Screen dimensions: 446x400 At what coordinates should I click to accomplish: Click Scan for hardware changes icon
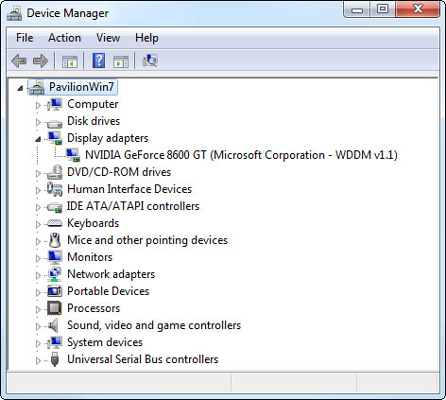(150, 60)
